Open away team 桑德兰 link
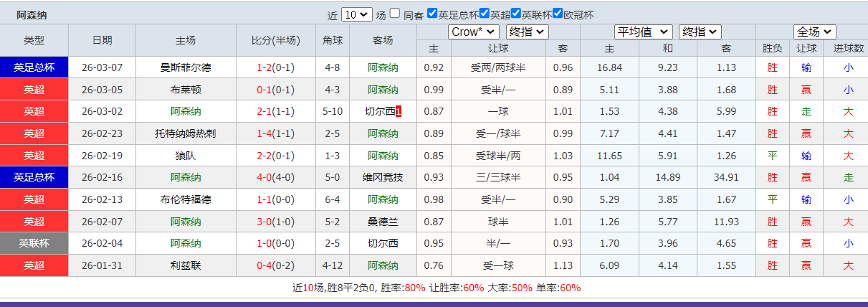Screen dimensions: 868x307 click(383, 222)
